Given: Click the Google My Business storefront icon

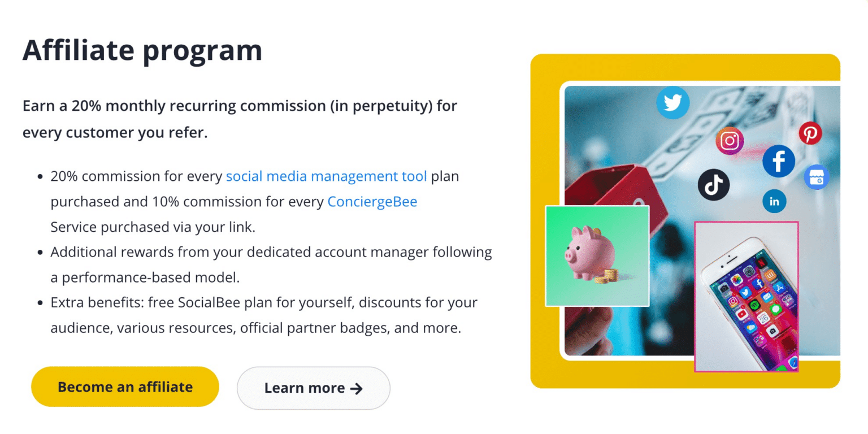Looking at the screenshot, I should point(815,177).
